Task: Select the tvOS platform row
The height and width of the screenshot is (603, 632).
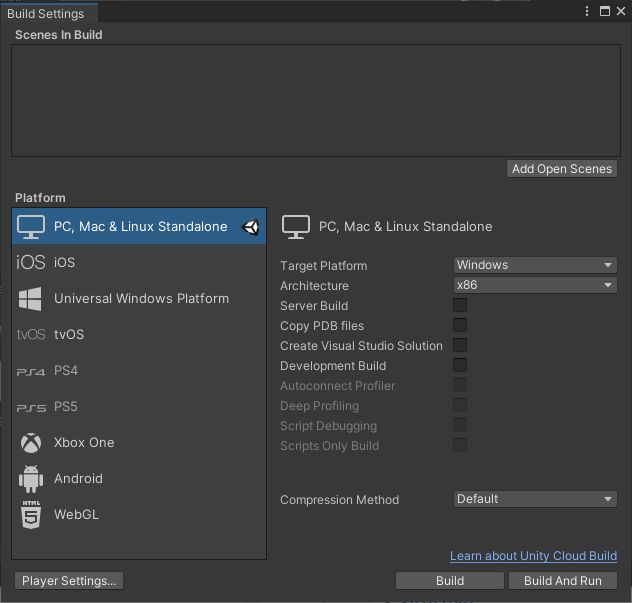Action: point(139,335)
